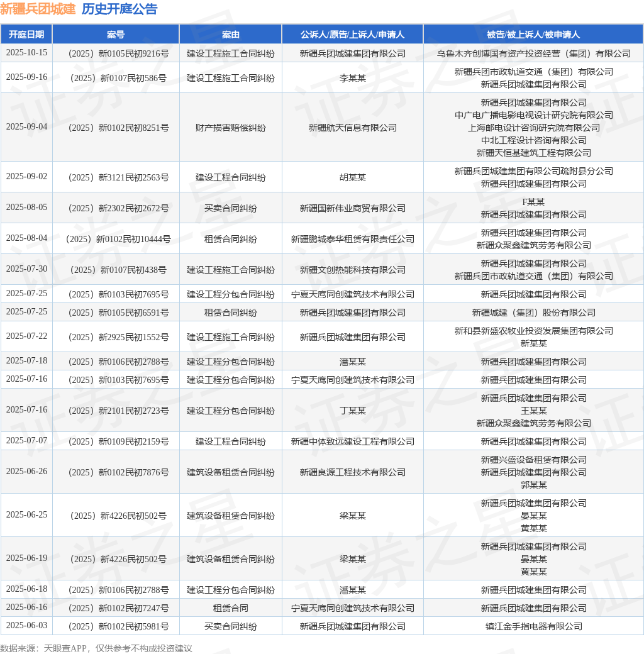Click defendant 上海邮电设计咨询研究院有限公司
The image size is (644, 654).
coord(533,128)
